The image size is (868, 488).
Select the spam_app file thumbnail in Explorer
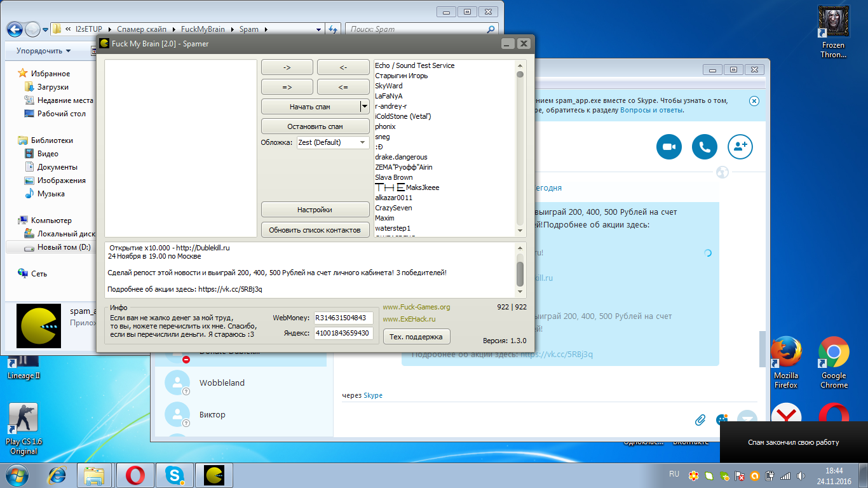point(38,325)
